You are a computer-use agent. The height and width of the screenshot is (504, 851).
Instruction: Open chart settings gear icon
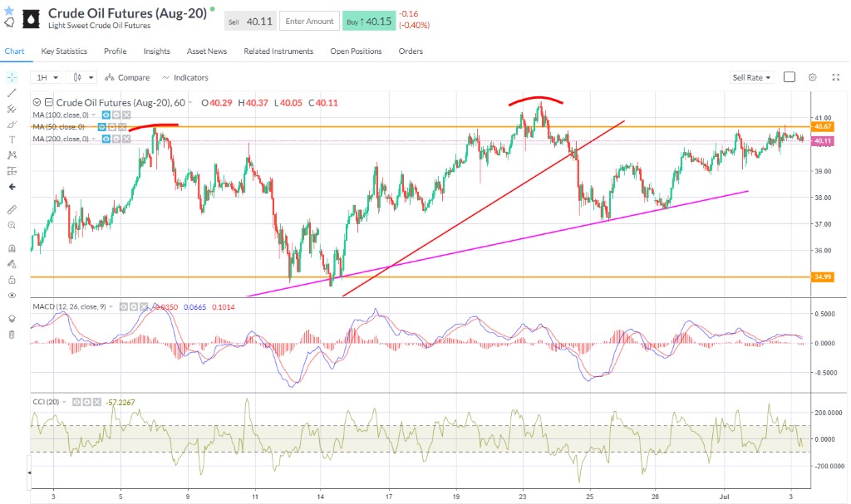click(812, 77)
